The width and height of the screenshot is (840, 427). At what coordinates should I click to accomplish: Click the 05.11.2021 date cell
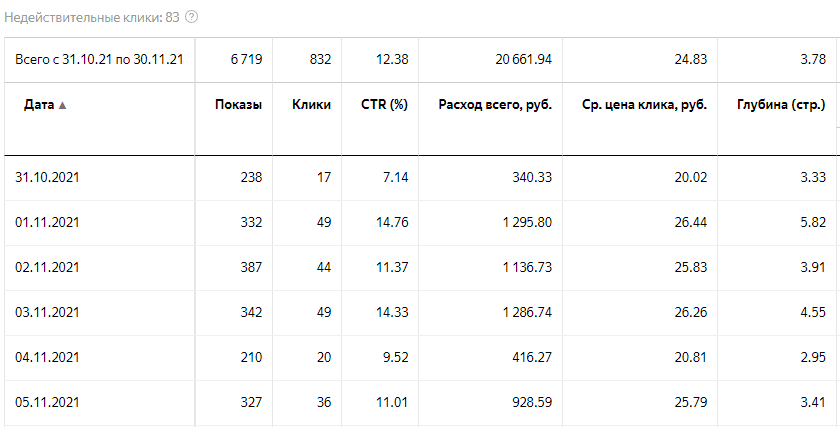46,402
